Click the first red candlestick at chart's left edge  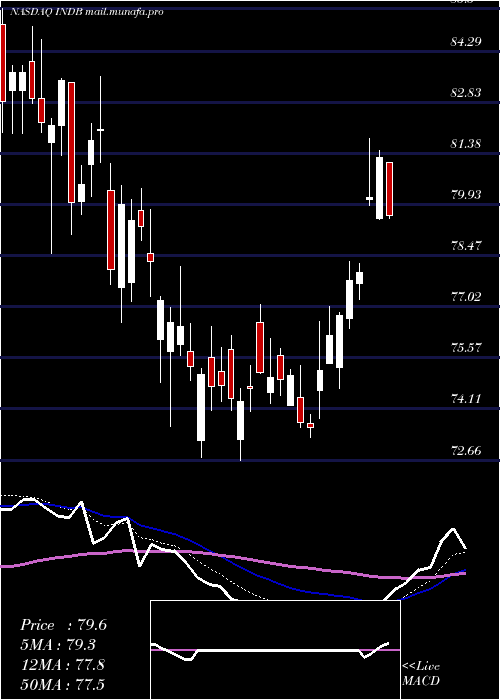3,63
